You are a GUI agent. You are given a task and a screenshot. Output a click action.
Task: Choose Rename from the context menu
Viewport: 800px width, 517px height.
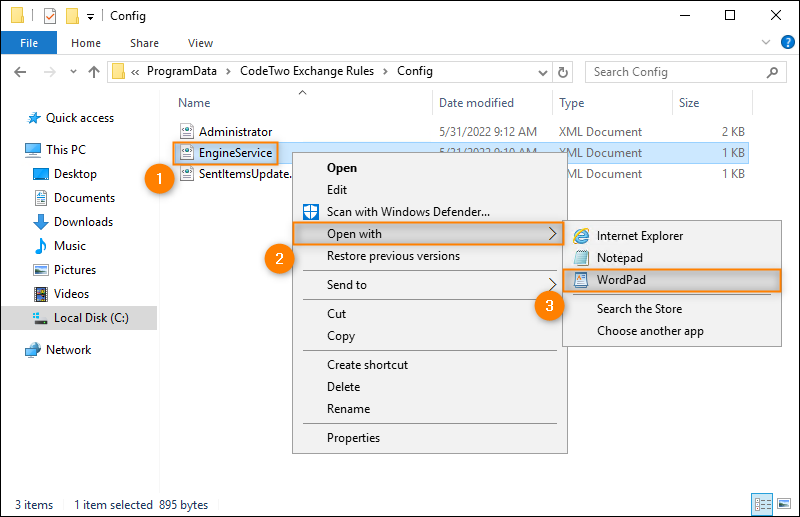430,409
